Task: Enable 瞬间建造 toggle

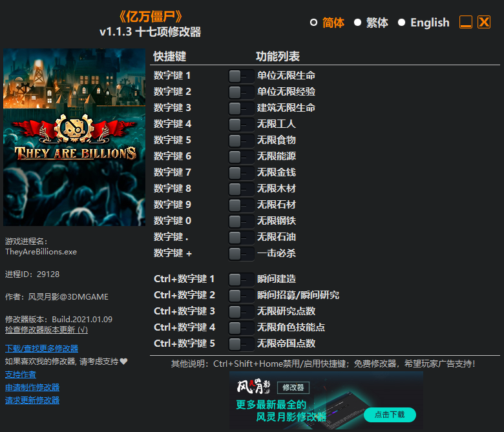Action: tap(241, 280)
